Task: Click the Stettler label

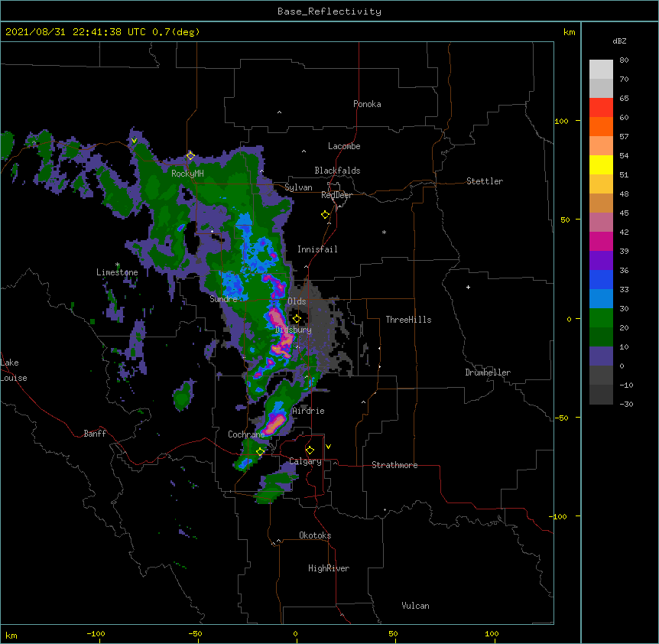Action: click(x=484, y=181)
